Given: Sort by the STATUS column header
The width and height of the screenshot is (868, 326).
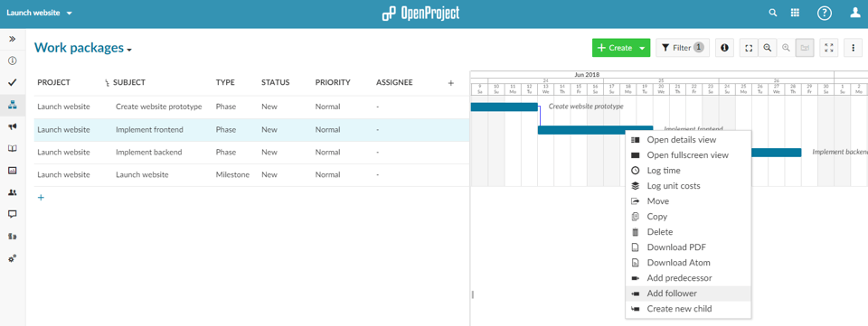Looking at the screenshot, I should [x=275, y=82].
